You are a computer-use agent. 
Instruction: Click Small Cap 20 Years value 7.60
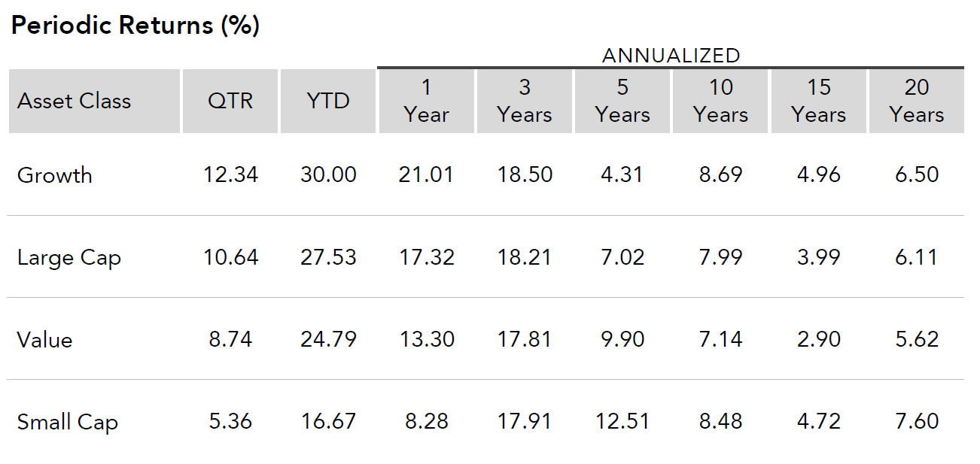tap(917, 421)
